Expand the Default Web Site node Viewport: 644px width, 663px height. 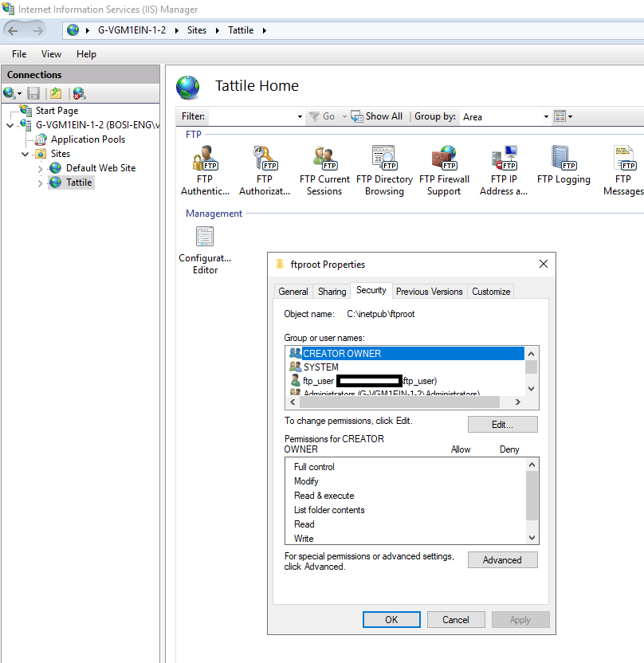tap(41, 169)
